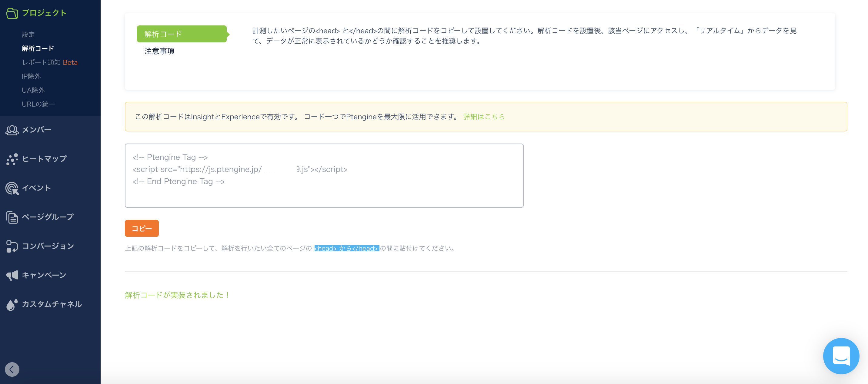The width and height of the screenshot is (868, 384).
Task: Click the <!-- Ptengine Tag --> first line
Action: point(170,157)
